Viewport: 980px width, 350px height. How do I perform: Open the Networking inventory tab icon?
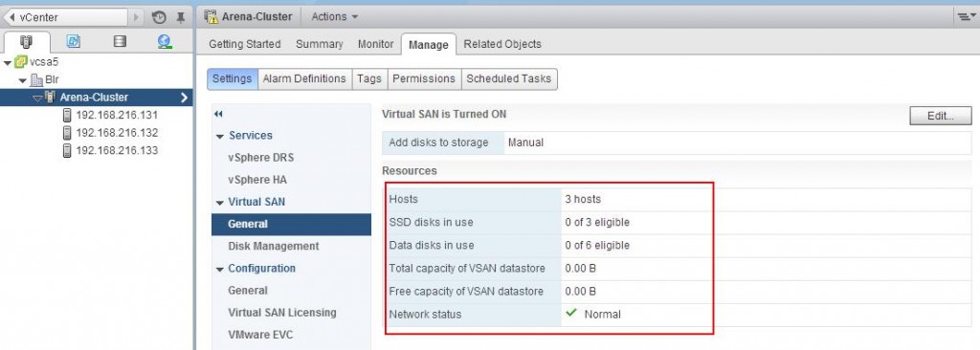click(165, 41)
